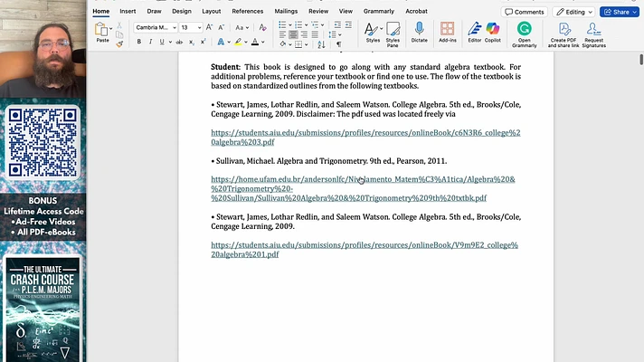Launch the Editor proofing tool
Viewport: 644px width, 362px height.
474,33
